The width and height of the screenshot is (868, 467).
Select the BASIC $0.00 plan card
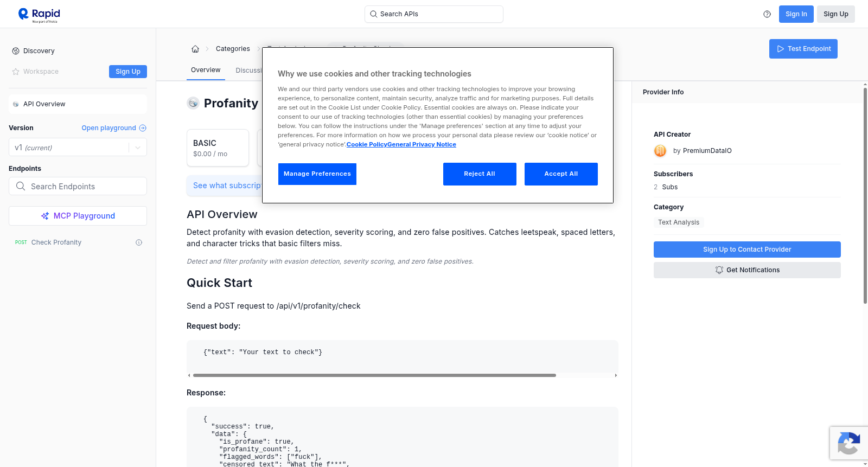click(218, 148)
